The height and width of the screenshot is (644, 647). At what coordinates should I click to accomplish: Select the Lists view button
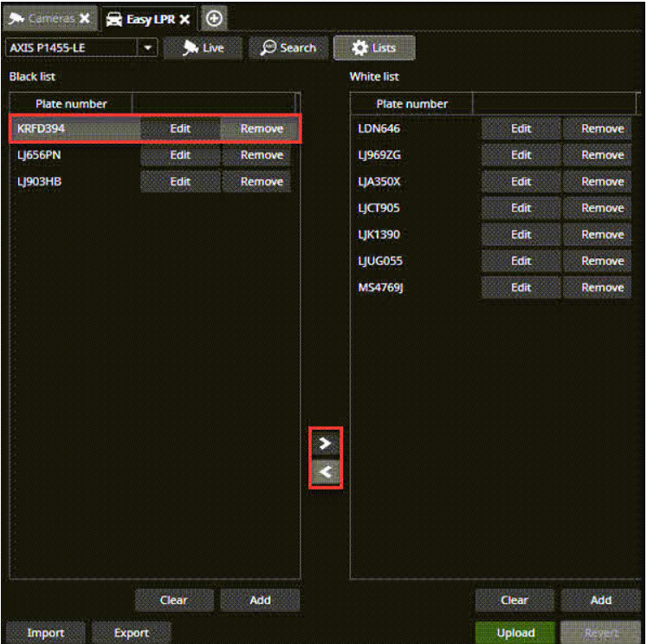[375, 48]
